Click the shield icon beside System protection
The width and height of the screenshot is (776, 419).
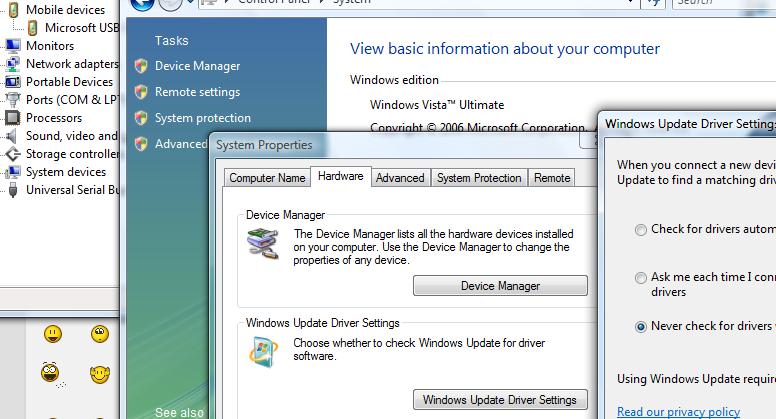pos(141,118)
